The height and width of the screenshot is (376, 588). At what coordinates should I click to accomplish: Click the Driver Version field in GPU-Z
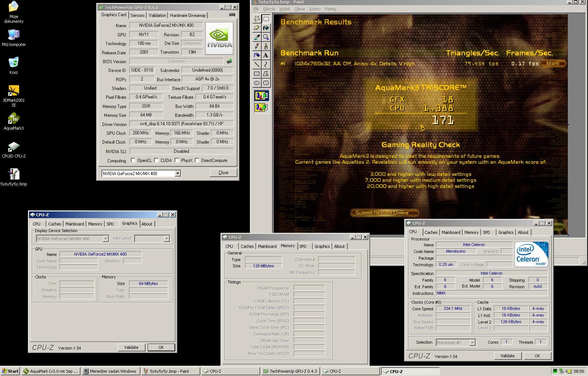point(182,124)
